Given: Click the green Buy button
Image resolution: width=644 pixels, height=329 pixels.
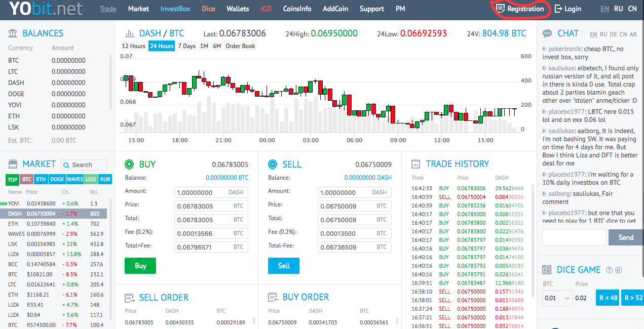Looking at the screenshot, I should (140, 266).
